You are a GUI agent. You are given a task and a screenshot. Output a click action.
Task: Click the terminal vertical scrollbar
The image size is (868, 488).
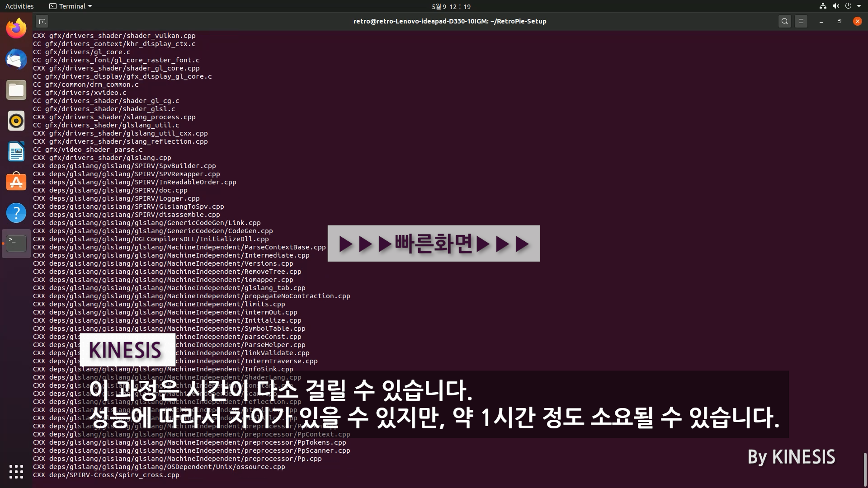click(x=865, y=469)
